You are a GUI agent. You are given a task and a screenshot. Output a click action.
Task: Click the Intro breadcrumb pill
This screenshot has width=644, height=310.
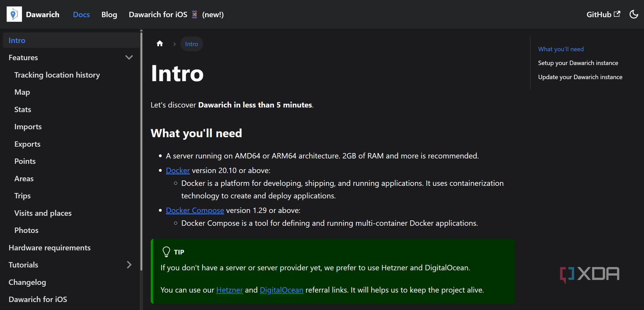[192, 44]
